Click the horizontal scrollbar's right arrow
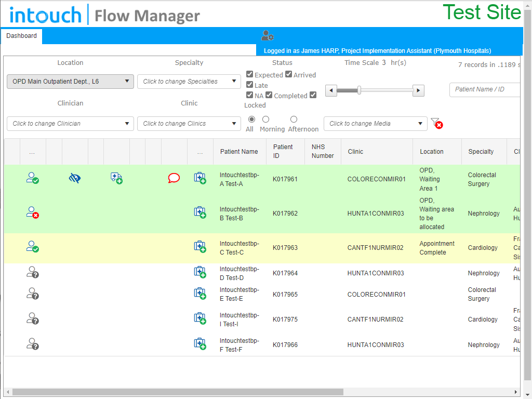Viewport: 532px width, 399px height. [x=516, y=392]
